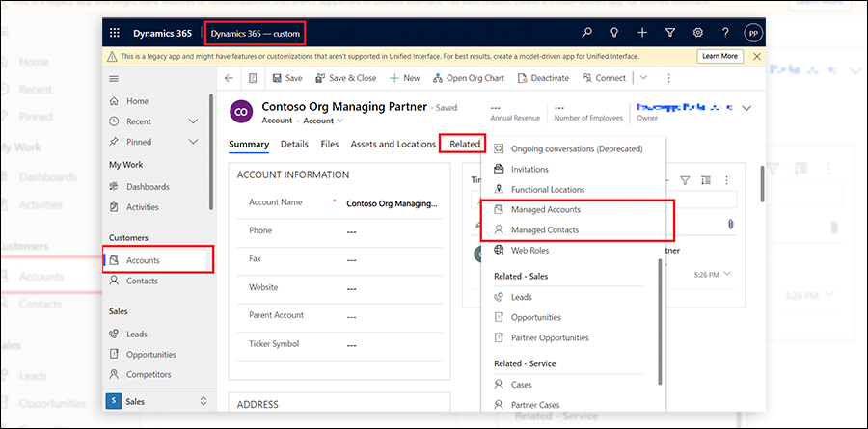Viewport: 868px width, 429px height.
Task: Expand the Pinned chevron in sidebar
Action: click(193, 142)
